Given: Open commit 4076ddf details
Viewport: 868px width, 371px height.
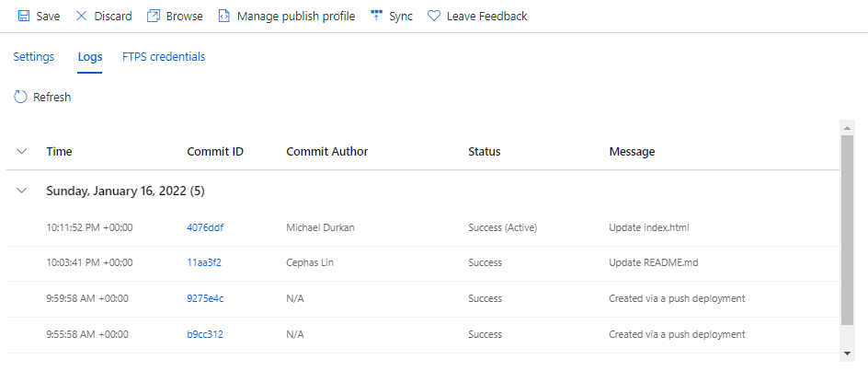Looking at the screenshot, I should 204,227.
